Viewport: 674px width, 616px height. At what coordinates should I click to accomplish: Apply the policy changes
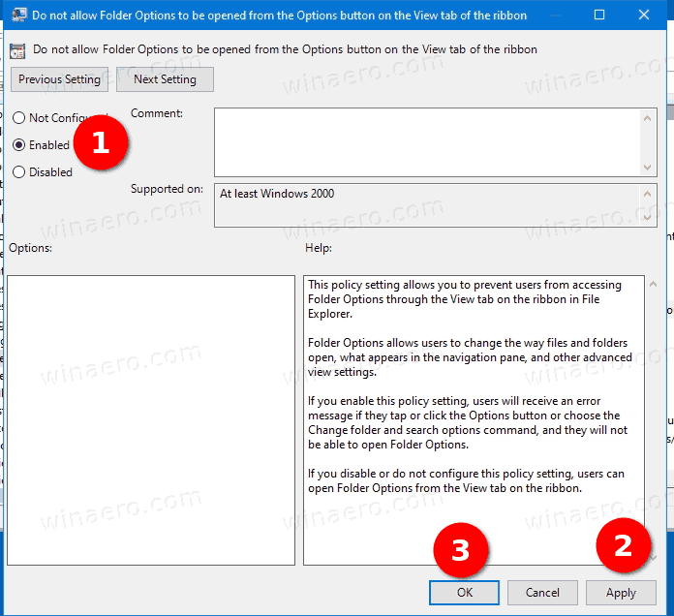coord(621,593)
